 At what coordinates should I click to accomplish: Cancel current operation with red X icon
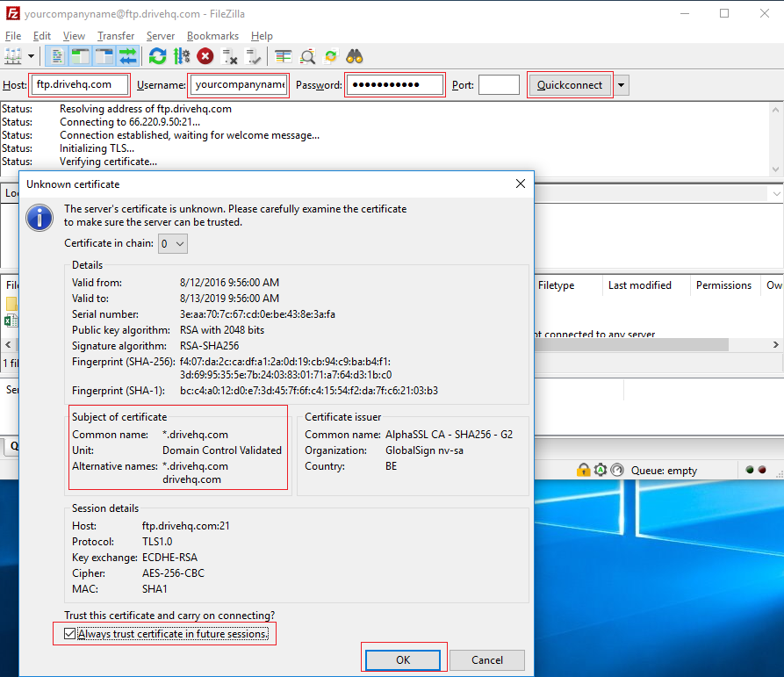click(x=205, y=56)
